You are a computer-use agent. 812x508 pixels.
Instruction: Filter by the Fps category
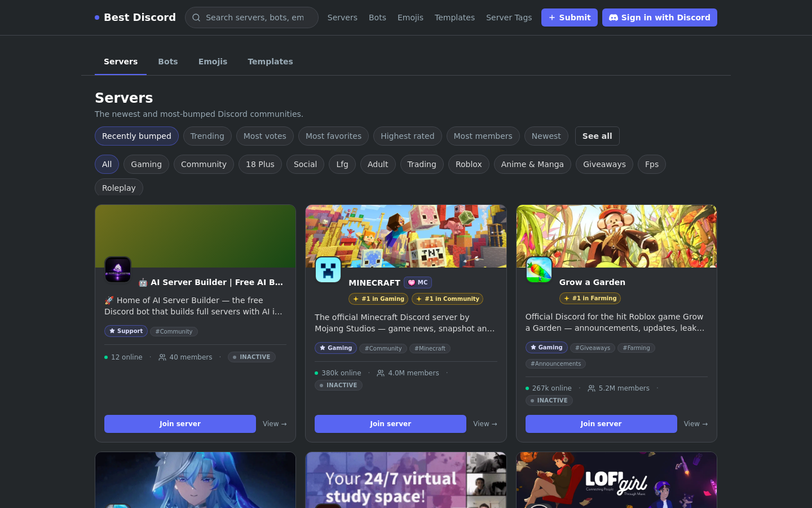652,164
